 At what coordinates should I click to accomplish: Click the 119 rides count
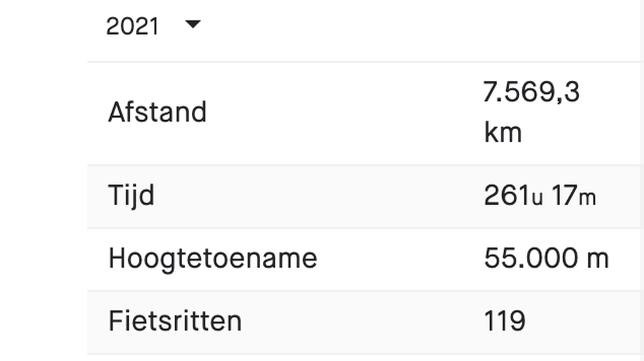(x=505, y=321)
